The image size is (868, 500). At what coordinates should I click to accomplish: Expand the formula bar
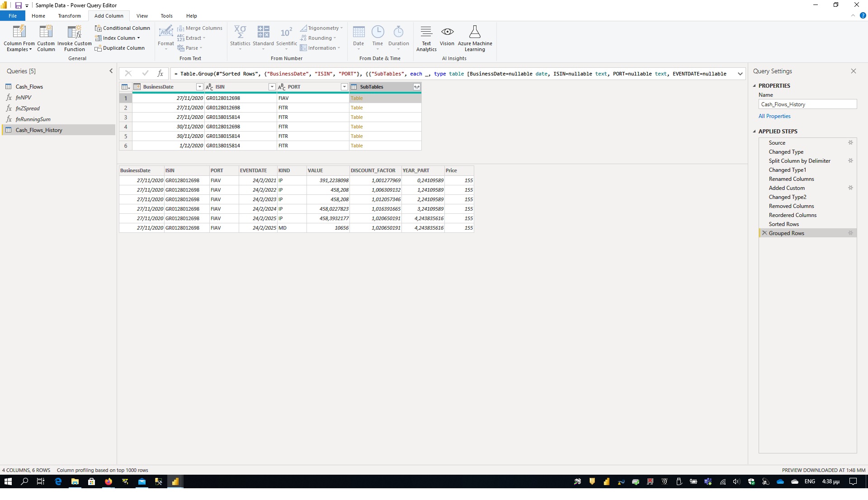(740, 74)
